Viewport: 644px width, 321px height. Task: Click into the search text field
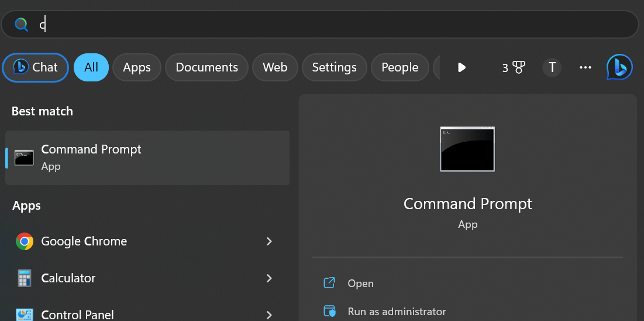pyautogui.click(x=320, y=25)
